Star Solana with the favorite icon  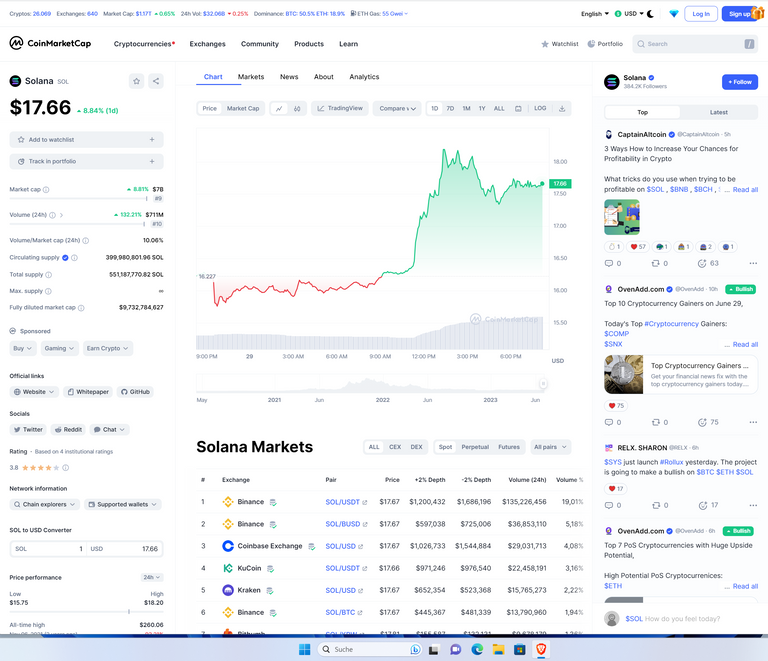point(137,81)
